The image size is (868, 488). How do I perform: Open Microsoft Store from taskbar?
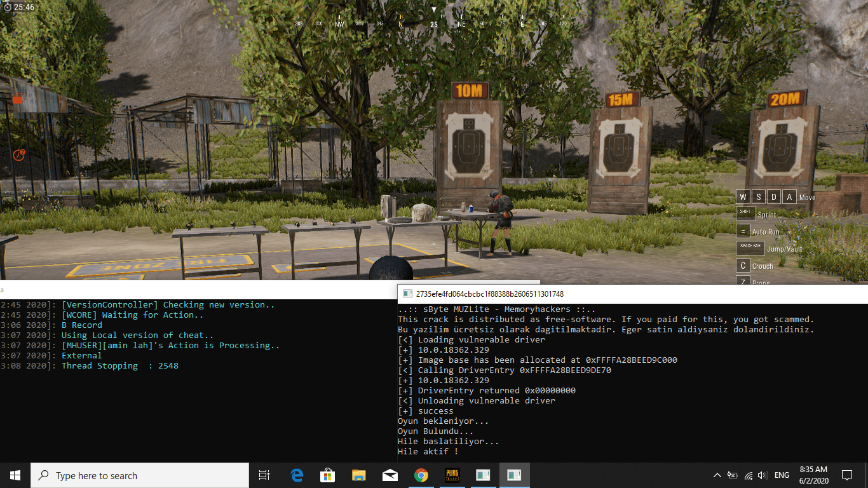coord(328,475)
